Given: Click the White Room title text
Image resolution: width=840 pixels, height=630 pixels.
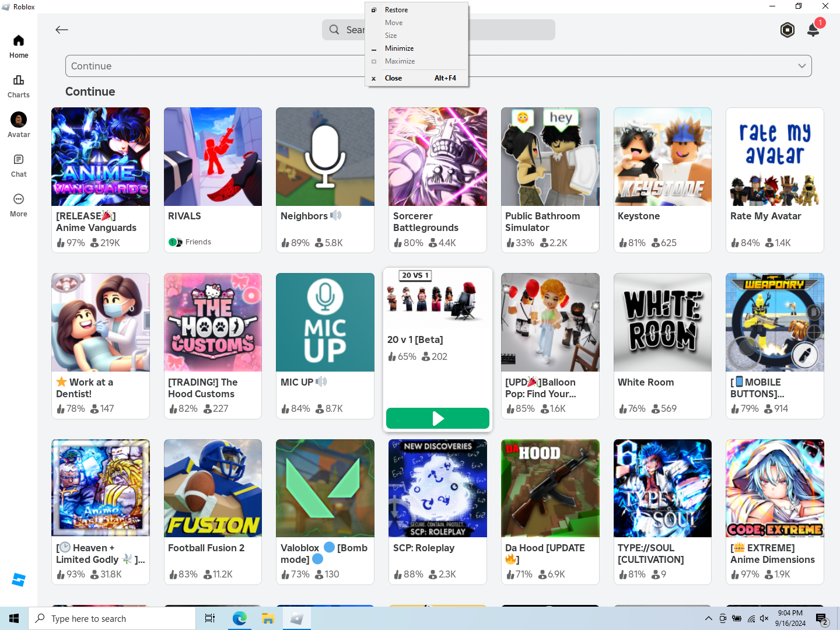Looking at the screenshot, I should (x=646, y=382).
